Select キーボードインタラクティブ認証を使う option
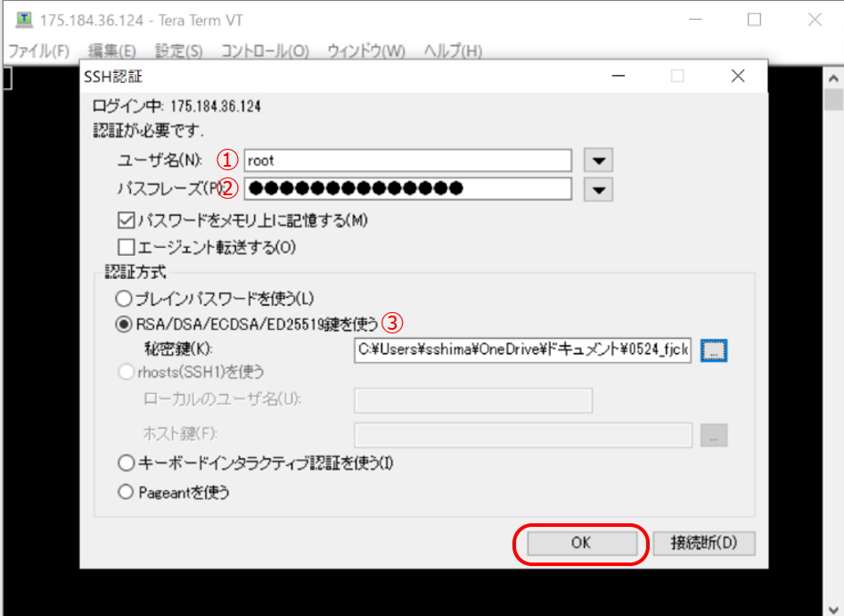 click(x=126, y=463)
